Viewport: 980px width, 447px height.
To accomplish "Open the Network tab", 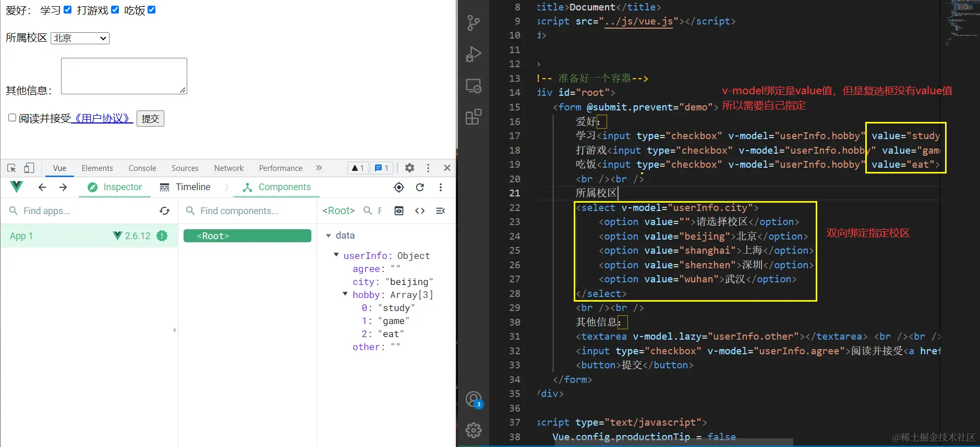I will (229, 168).
